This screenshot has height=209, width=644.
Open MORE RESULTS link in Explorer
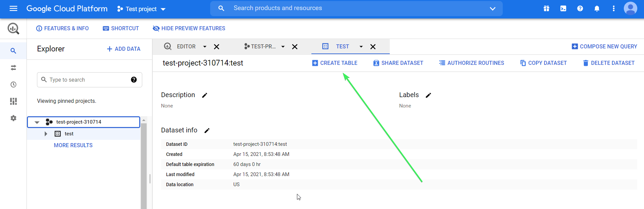tap(73, 145)
